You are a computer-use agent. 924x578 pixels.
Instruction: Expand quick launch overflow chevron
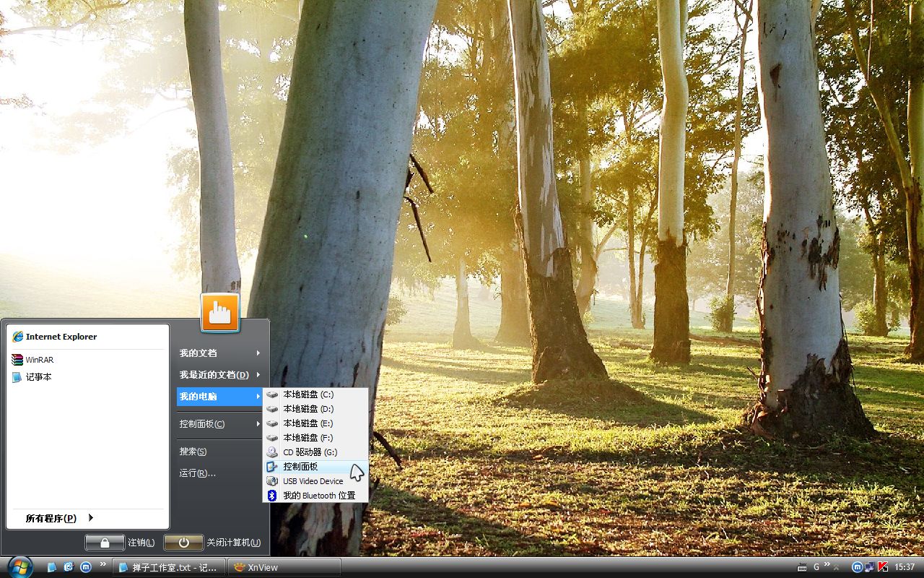click(x=103, y=564)
